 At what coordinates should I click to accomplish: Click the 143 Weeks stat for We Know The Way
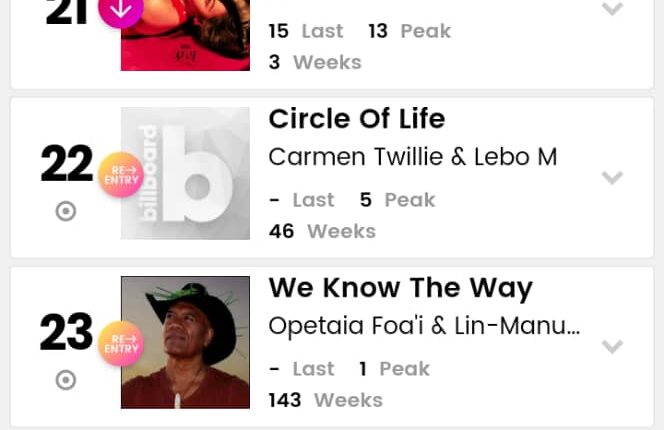[x=325, y=400]
